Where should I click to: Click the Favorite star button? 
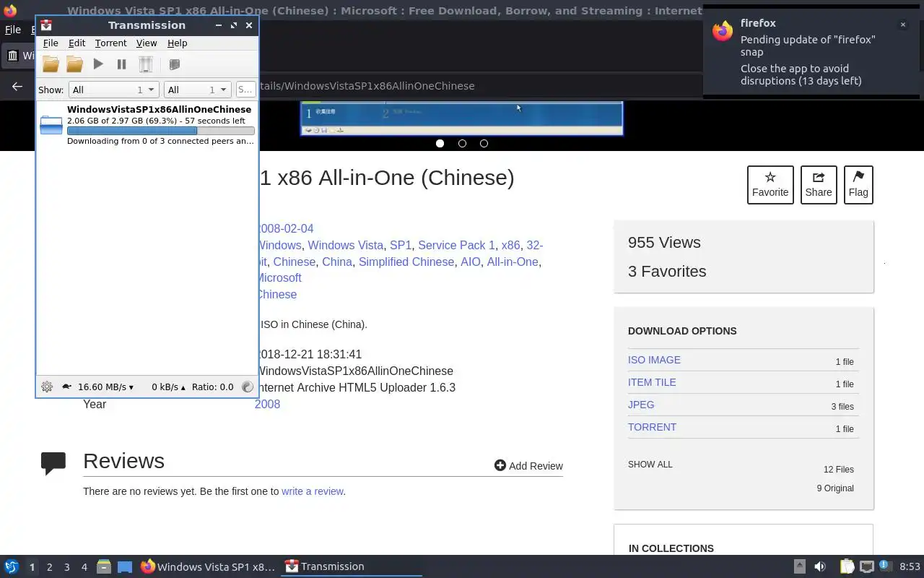click(770, 185)
